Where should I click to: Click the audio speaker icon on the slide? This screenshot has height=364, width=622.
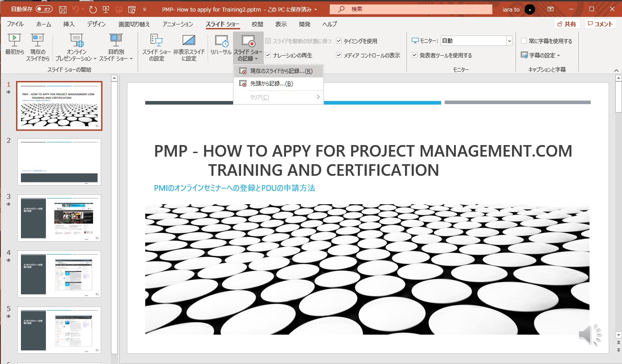click(x=590, y=335)
